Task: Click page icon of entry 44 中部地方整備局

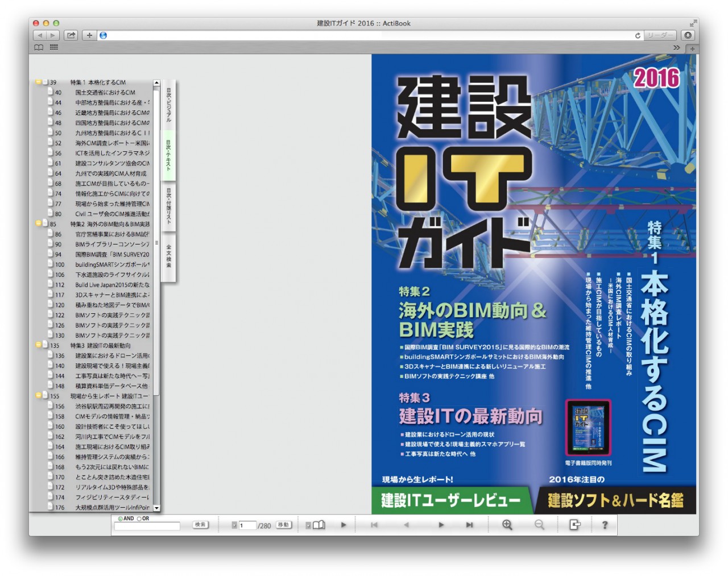Action: click(x=51, y=102)
